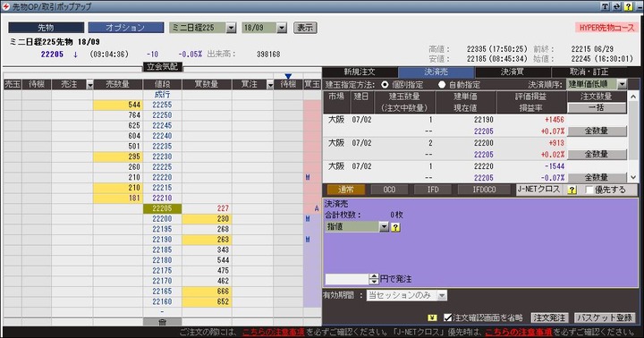The image size is (644, 338).
Task: Minimize the 先物OP/取引ポップアップ window
Action: 639,6
